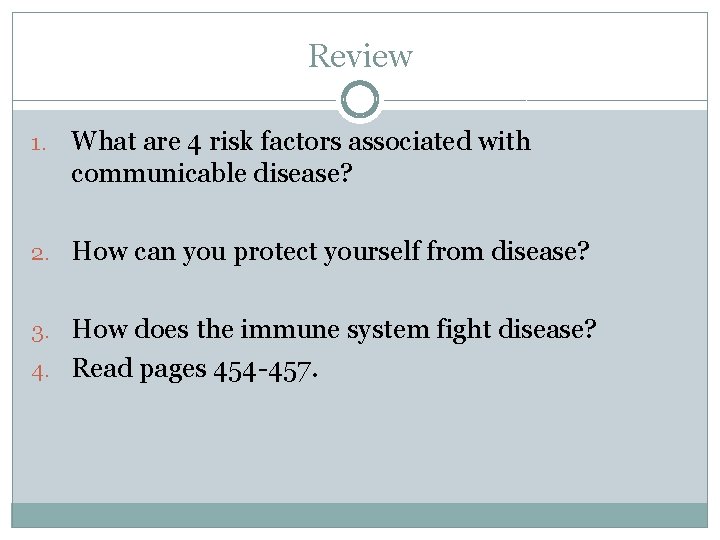Click the circle ornament below the title
This screenshot has width=720, height=540.
tap(360, 100)
